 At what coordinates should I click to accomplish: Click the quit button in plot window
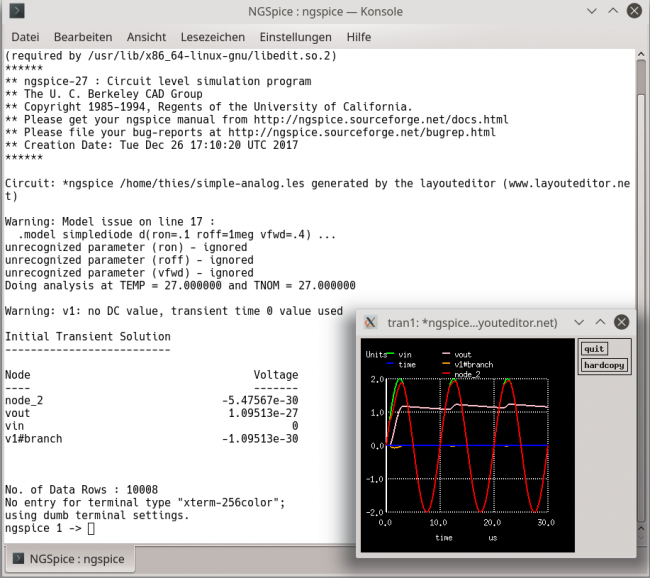point(594,349)
